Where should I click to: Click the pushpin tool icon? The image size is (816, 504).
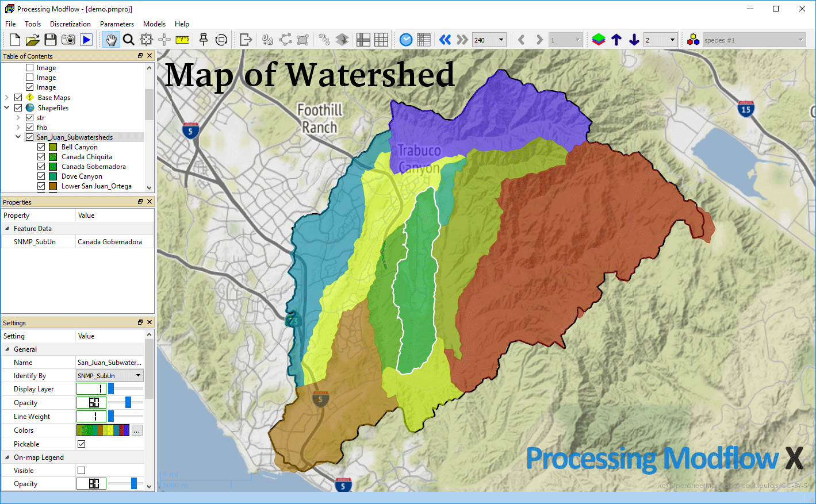(203, 40)
